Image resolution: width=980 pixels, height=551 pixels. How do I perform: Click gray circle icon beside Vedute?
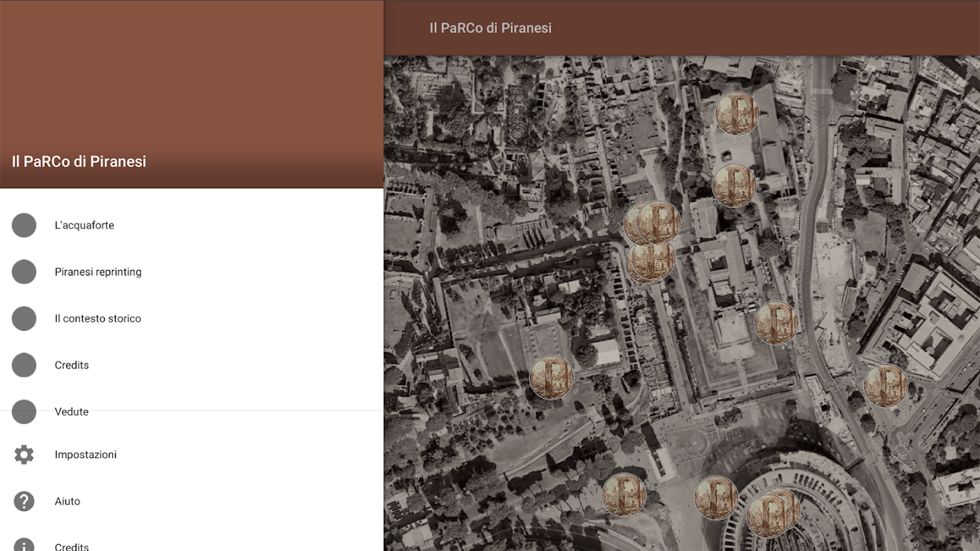(24, 412)
